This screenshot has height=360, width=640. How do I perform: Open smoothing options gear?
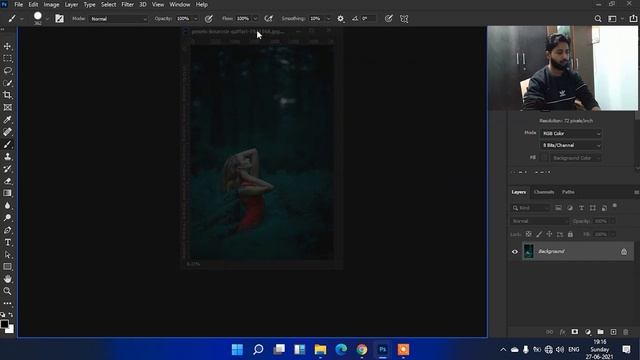(x=340, y=19)
